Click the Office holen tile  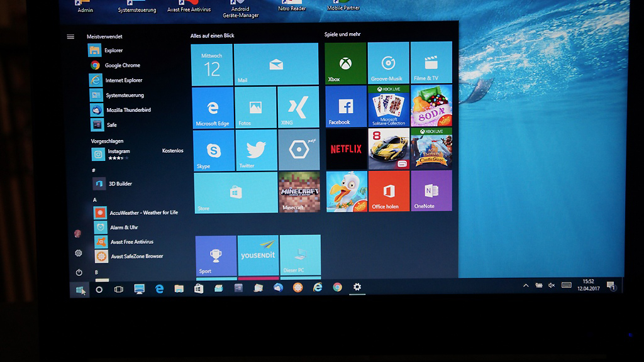[x=389, y=191]
